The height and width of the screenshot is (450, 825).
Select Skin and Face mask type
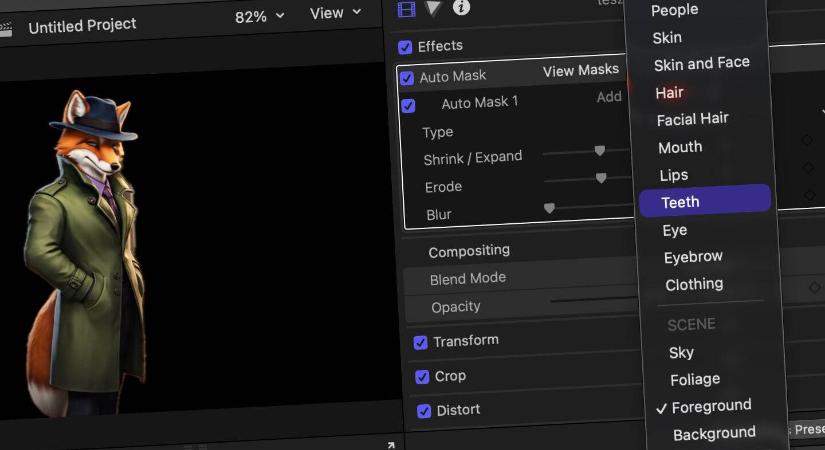coord(701,64)
